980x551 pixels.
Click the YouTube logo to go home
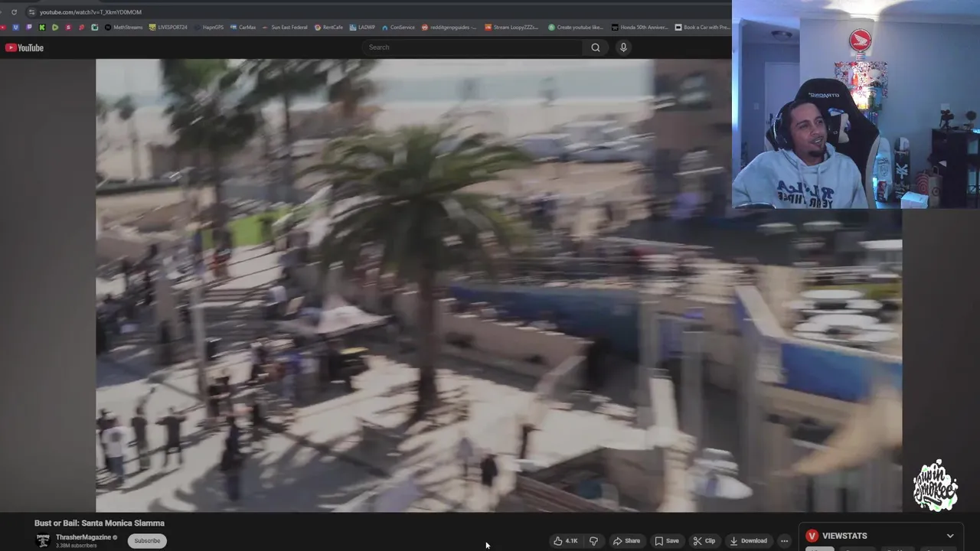tap(24, 47)
